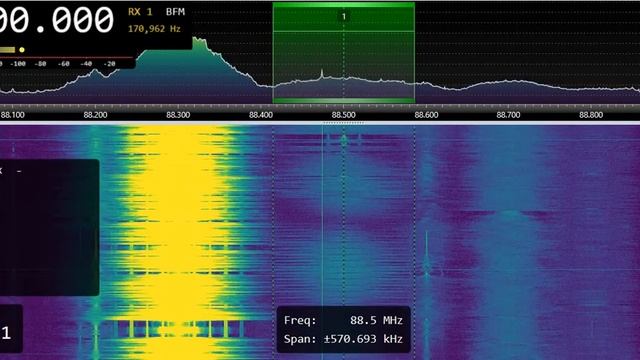
Task: Click the 88.400 frequency axis label
Action: tap(261, 115)
